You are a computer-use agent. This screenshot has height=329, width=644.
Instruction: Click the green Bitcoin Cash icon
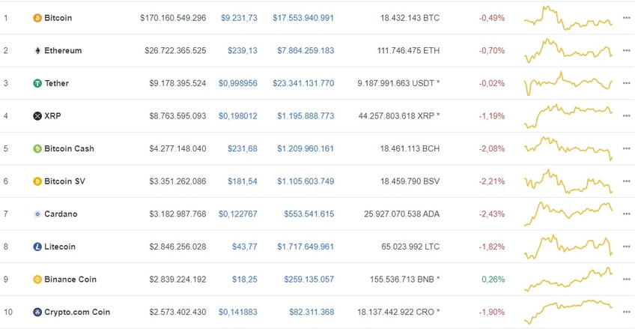(37, 149)
